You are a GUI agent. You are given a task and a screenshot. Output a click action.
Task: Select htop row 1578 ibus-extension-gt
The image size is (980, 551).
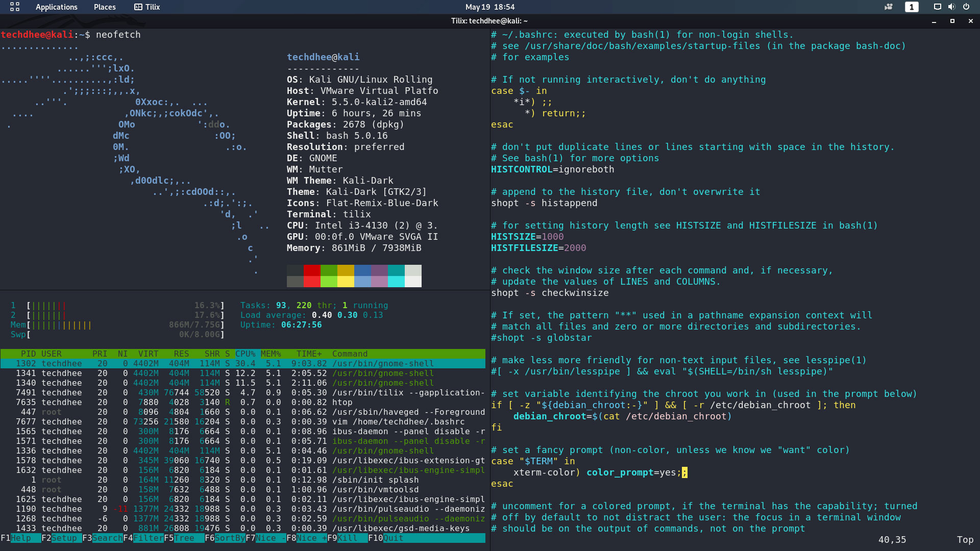[243, 461]
